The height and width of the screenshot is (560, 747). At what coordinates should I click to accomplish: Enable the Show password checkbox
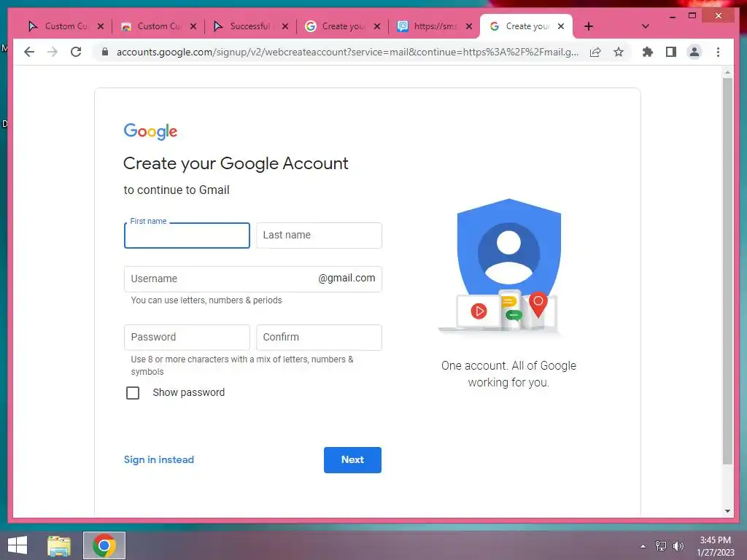133,393
